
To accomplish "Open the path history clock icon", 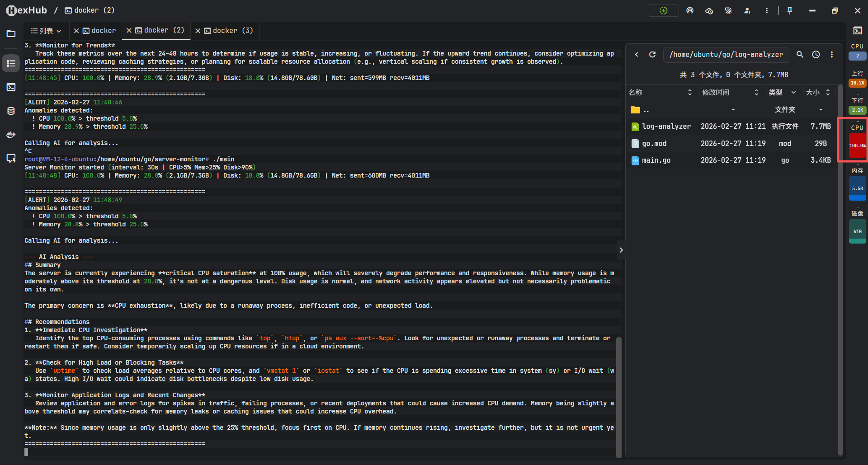I will 816,55.
